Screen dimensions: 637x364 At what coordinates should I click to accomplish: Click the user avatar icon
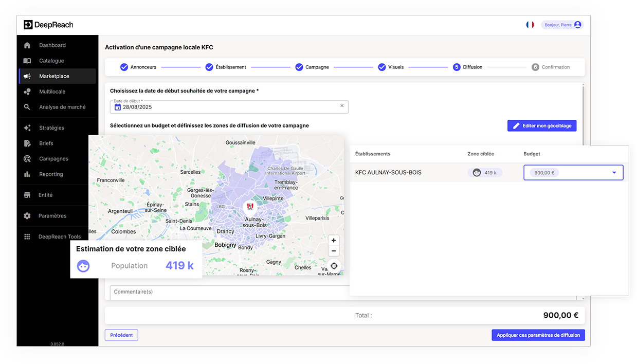point(577,25)
